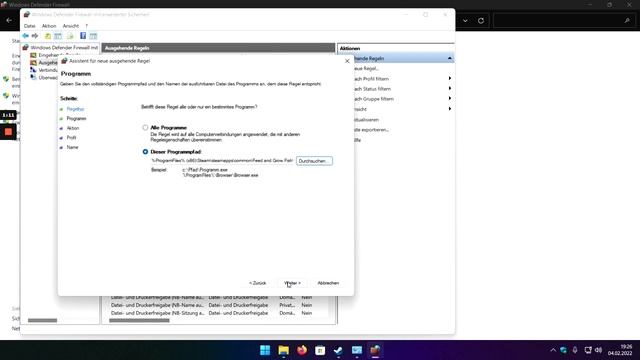This screenshot has height=360, width=640.
Task: Click the forward arrow in the MMC toolbar
Action: tap(35, 36)
